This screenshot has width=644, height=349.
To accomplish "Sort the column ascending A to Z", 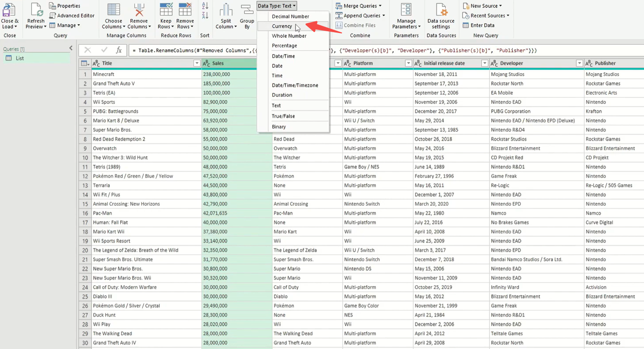I will pyautogui.click(x=205, y=6).
